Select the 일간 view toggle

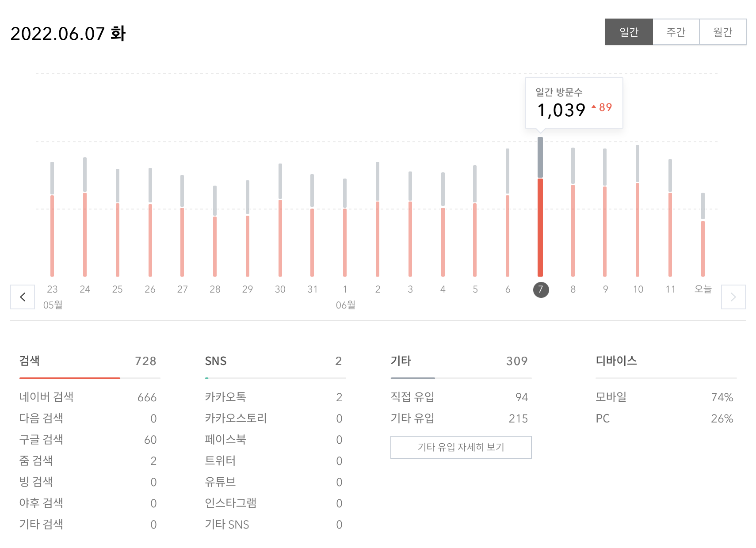(x=629, y=31)
